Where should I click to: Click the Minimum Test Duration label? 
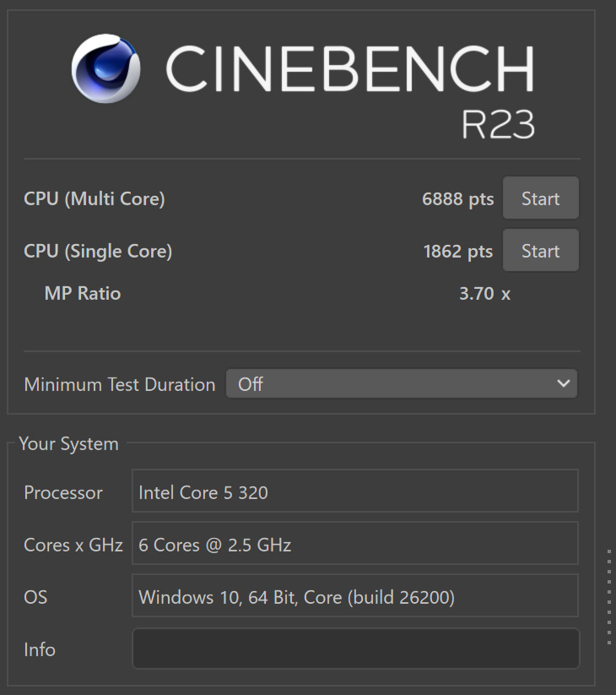click(x=120, y=384)
